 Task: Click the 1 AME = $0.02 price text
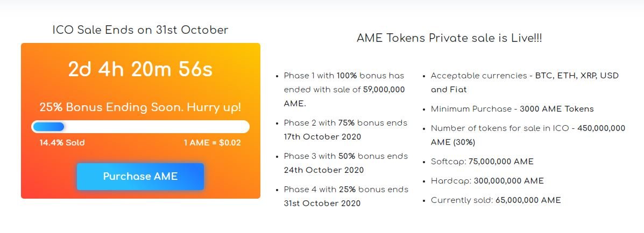tap(213, 143)
